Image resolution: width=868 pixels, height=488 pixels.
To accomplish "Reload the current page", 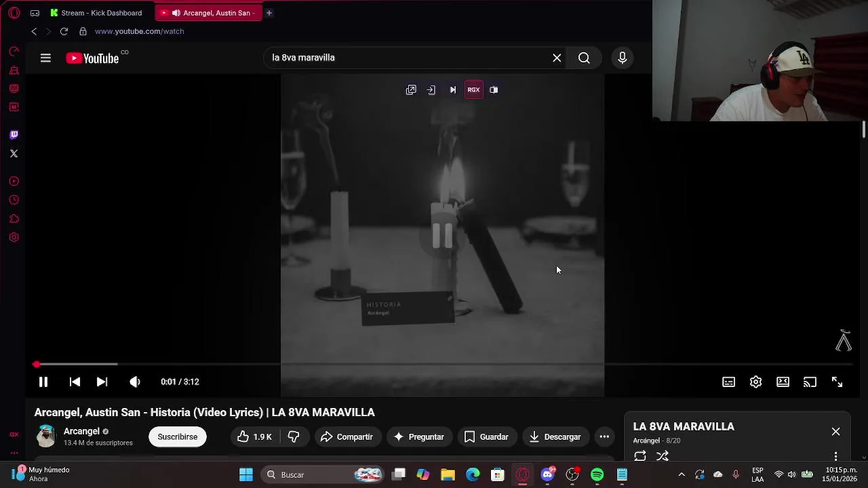I will (64, 31).
